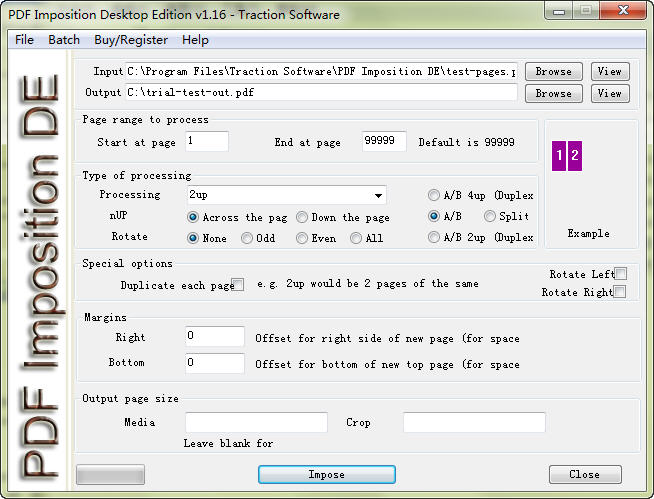Open the Help menu
This screenshot has height=499, width=654.
click(x=195, y=40)
